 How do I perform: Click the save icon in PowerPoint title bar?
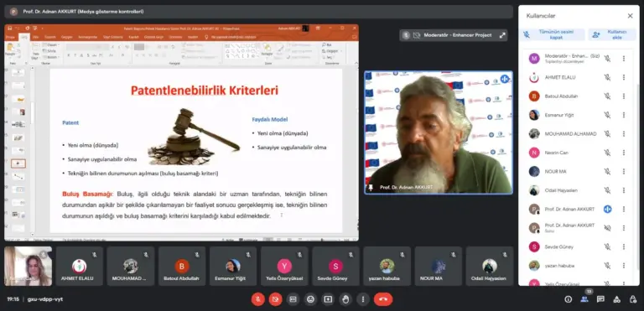click(x=10, y=28)
